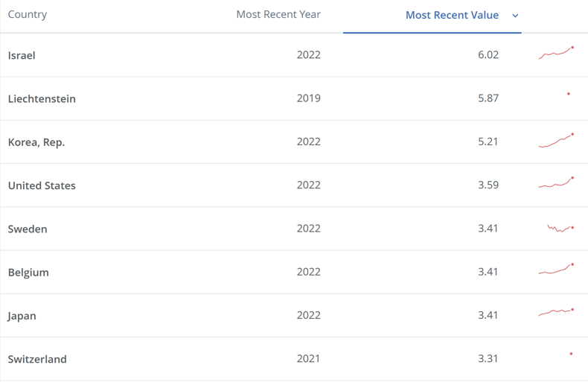Click Korea, Rep. sparkline trend chart
Image resolution: width=588 pixels, height=382 pixels.
[x=556, y=141]
